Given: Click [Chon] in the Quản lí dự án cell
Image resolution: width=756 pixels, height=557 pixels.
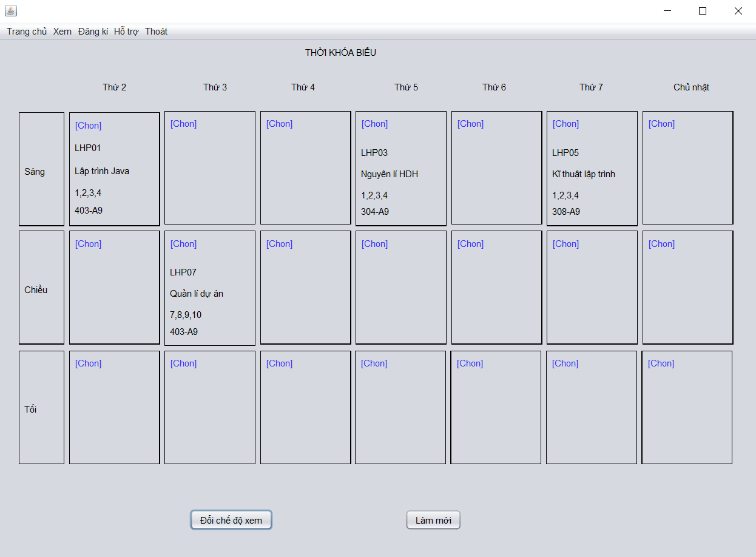Looking at the screenshot, I should tap(183, 244).
